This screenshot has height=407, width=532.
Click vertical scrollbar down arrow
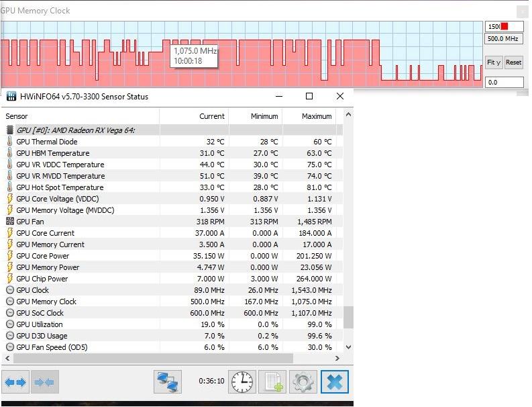pos(348,347)
